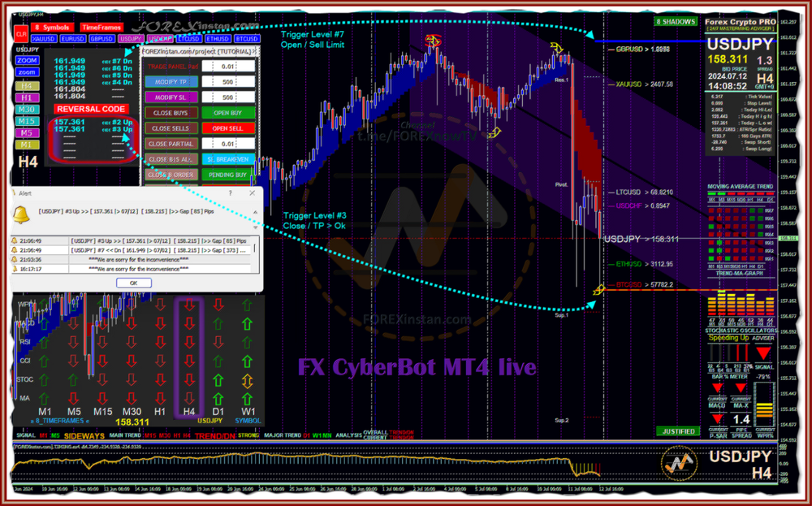
Task: Click the red triangle above CURRENT P-SAR
Action: click(717, 418)
